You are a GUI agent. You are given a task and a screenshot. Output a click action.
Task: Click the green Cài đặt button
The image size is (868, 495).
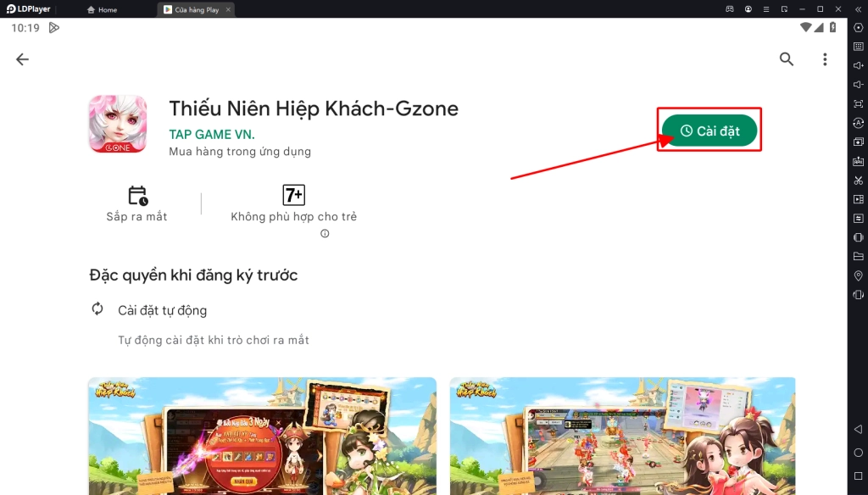coord(709,131)
